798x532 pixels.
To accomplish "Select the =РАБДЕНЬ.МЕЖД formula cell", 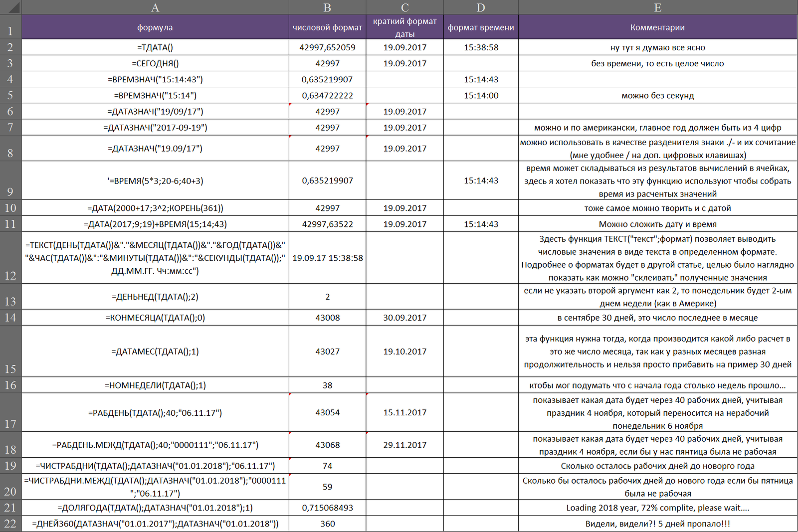I will [155, 445].
